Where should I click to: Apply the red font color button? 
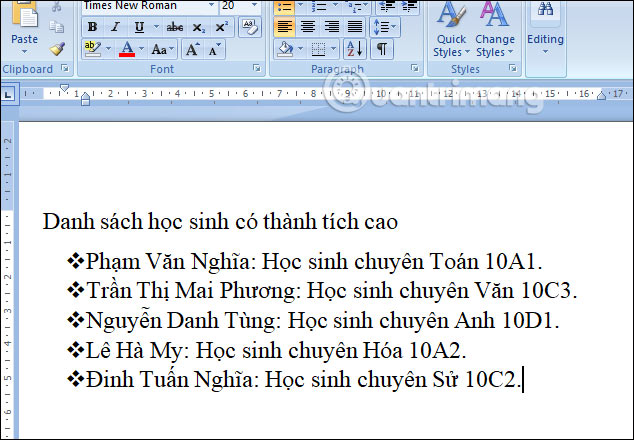click(127, 49)
